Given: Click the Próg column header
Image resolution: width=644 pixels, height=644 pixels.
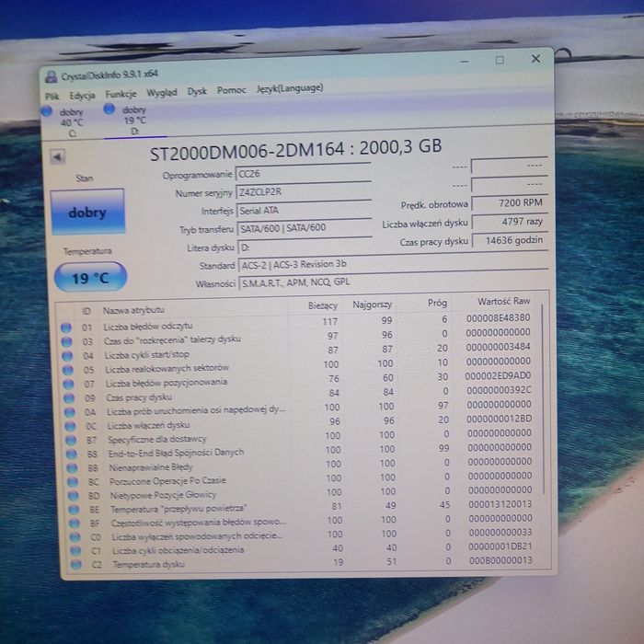Looking at the screenshot, I should click(437, 303).
